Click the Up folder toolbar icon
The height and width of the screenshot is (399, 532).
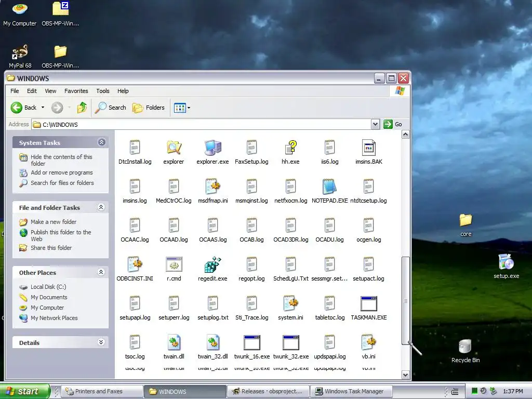point(82,108)
